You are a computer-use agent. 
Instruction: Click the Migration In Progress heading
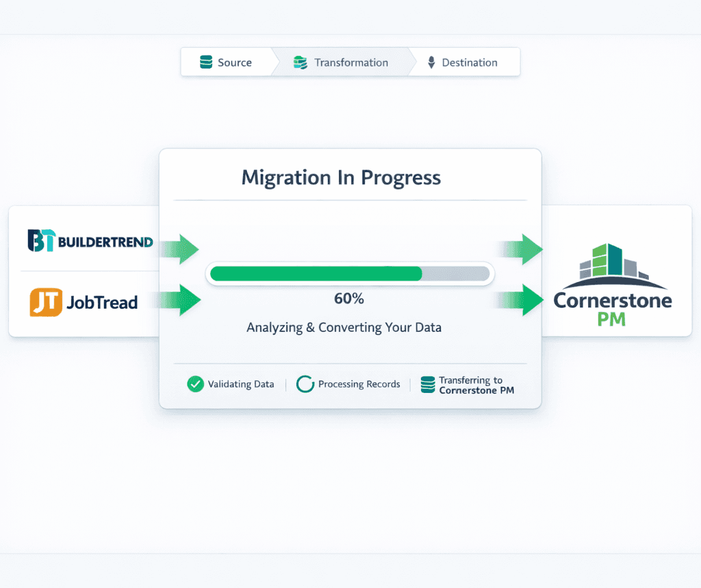[x=341, y=177]
